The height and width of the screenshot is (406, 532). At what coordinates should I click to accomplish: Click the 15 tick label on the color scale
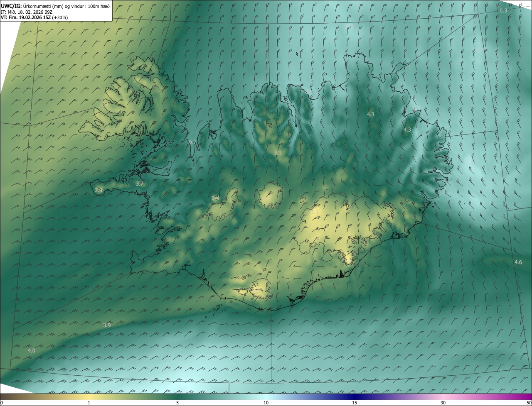(355, 403)
